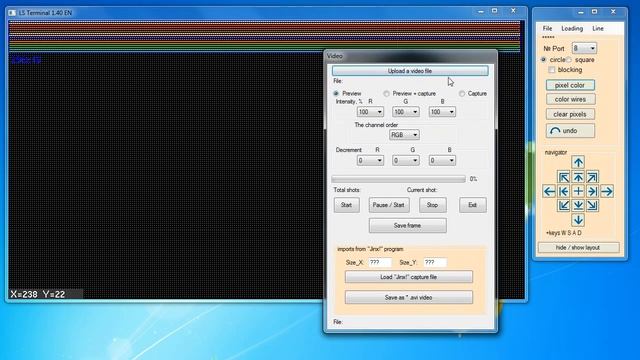
Task: Click the plain right arrow in navigator
Action: pos(607,191)
